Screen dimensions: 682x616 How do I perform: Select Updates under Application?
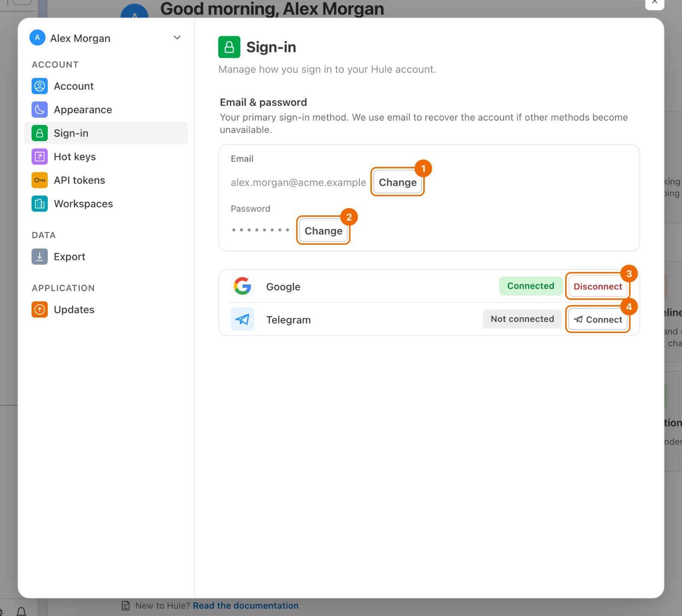106,309
